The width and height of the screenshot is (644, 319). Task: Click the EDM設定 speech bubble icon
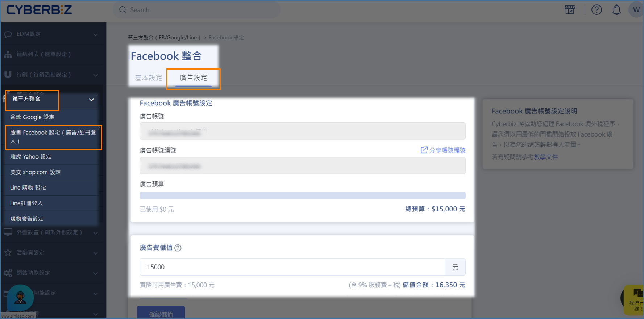[x=8, y=34]
